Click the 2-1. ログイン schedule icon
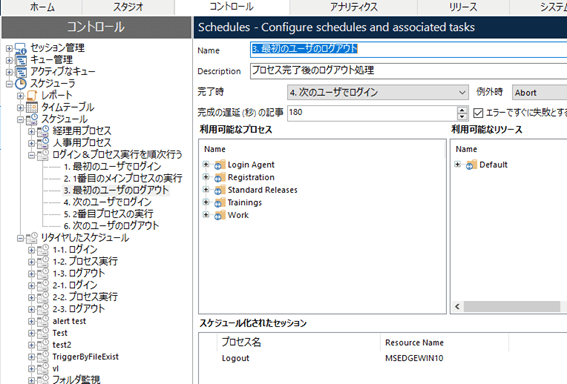The height and width of the screenshot is (384, 567). (x=43, y=285)
